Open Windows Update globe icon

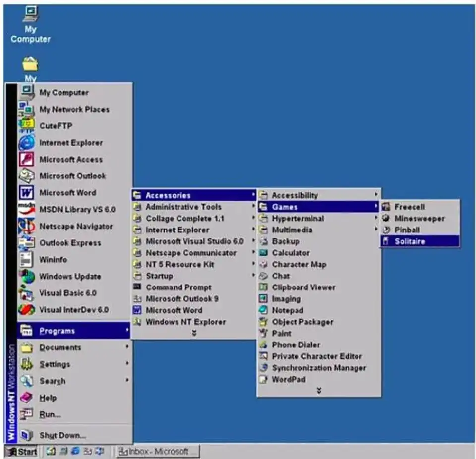[x=26, y=276]
